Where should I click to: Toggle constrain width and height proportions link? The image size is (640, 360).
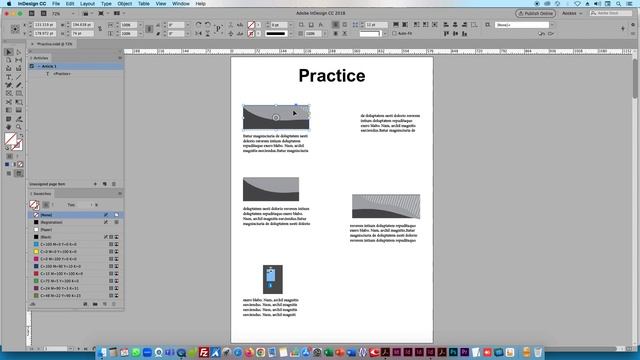(100, 29)
